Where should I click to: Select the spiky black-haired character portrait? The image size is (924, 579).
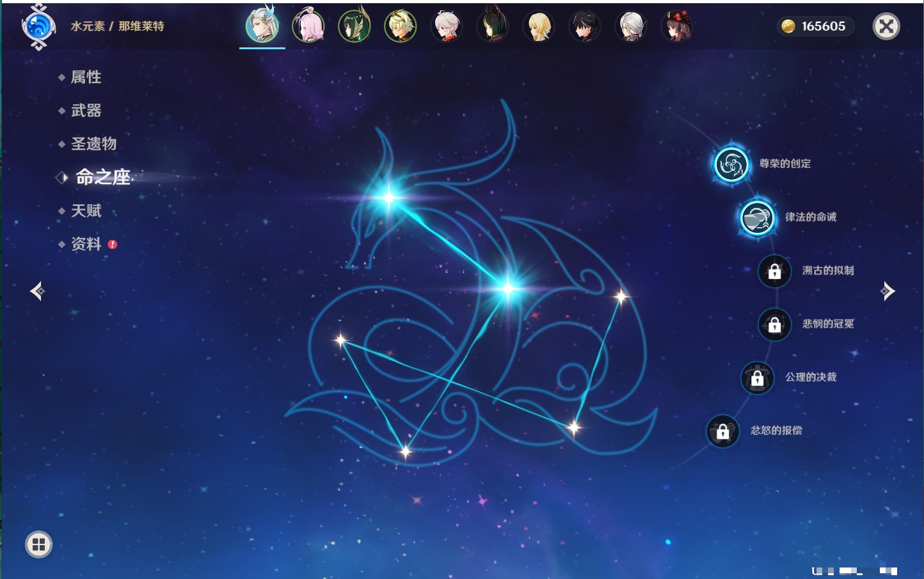[x=585, y=26]
